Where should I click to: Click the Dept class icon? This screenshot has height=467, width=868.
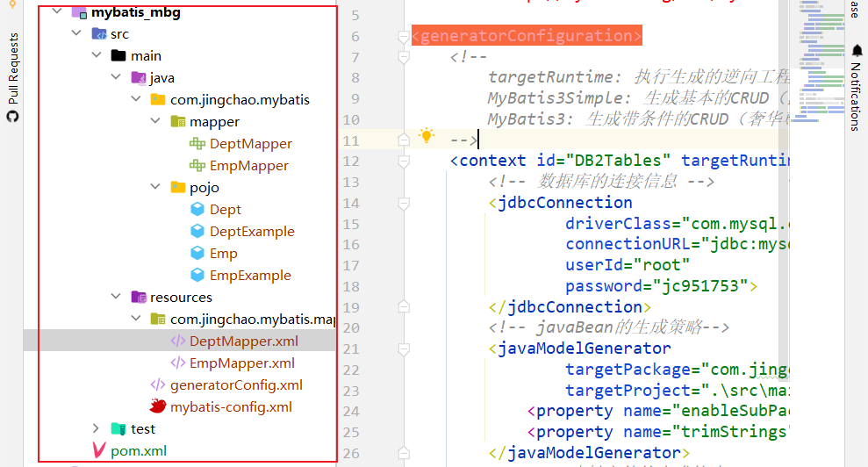pyautogui.click(x=197, y=209)
